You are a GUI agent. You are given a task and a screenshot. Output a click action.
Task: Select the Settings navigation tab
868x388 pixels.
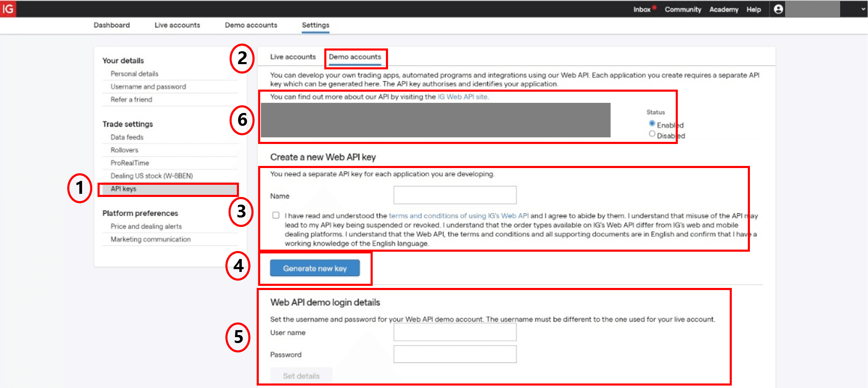316,25
